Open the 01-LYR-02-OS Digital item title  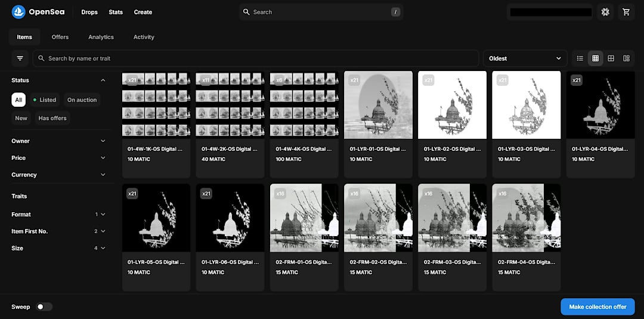click(451, 148)
